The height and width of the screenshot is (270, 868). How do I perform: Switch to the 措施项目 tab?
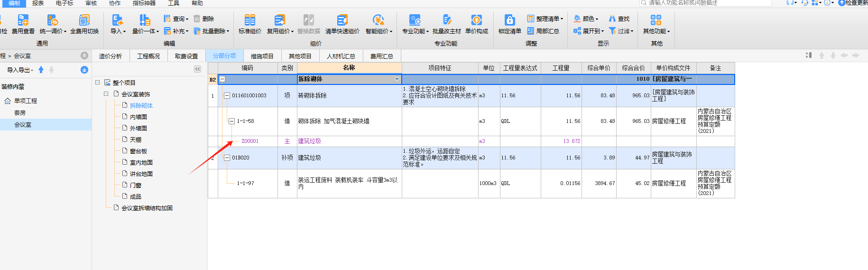(262, 56)
